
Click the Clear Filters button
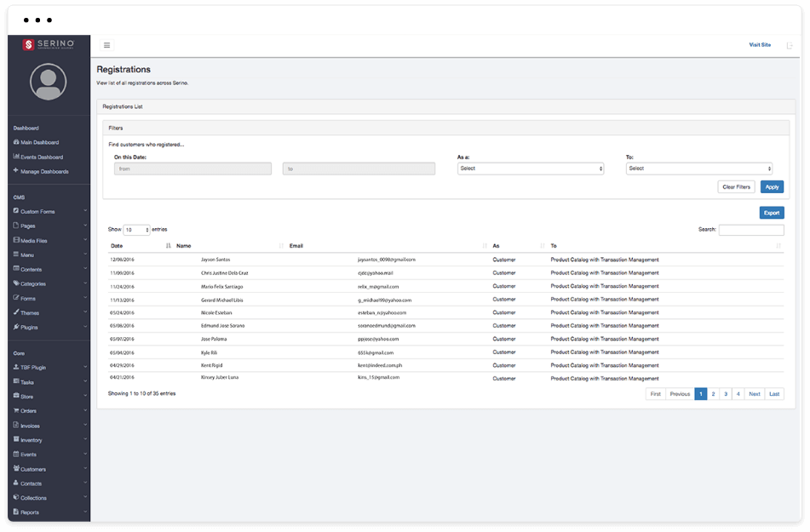(736, 187)
